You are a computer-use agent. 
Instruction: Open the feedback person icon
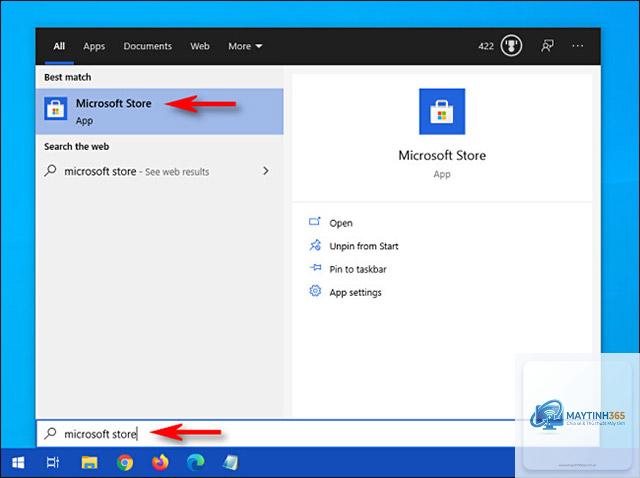547,46
